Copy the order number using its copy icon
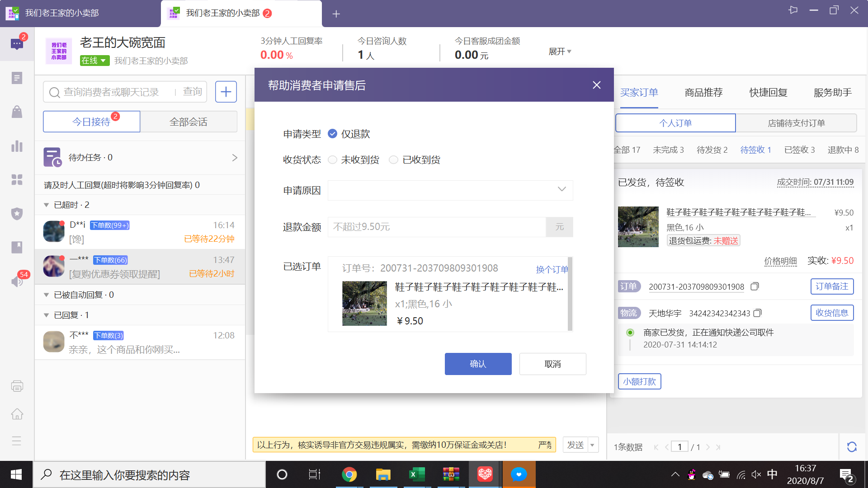Screen dimensions: 868x488 coord(755,286)
